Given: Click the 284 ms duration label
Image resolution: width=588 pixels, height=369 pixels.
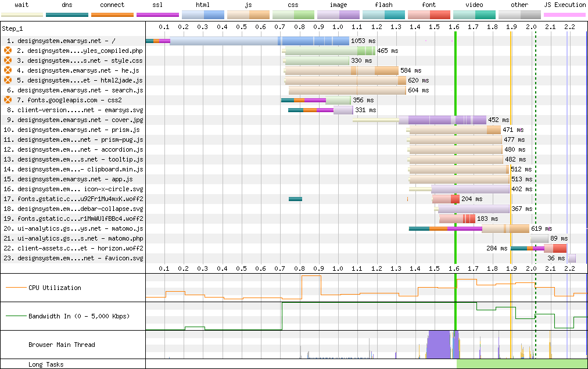Looking at the screenshot, I should [x=497, y=248].
